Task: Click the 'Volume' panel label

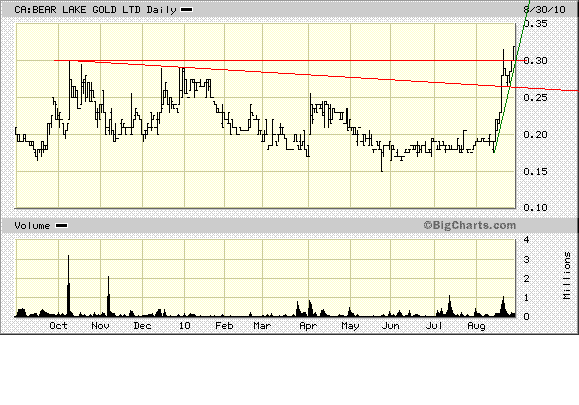Action: coord(32,226)
